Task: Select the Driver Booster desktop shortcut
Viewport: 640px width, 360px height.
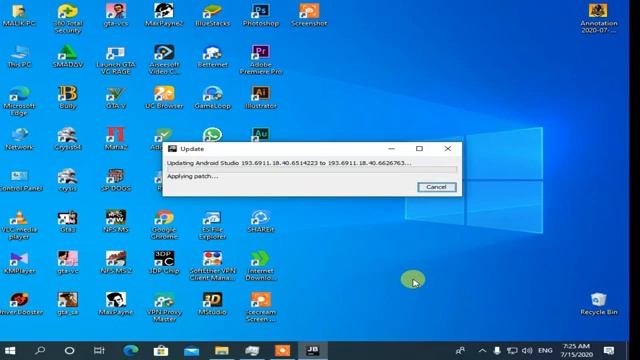Action: pos(20,304)
